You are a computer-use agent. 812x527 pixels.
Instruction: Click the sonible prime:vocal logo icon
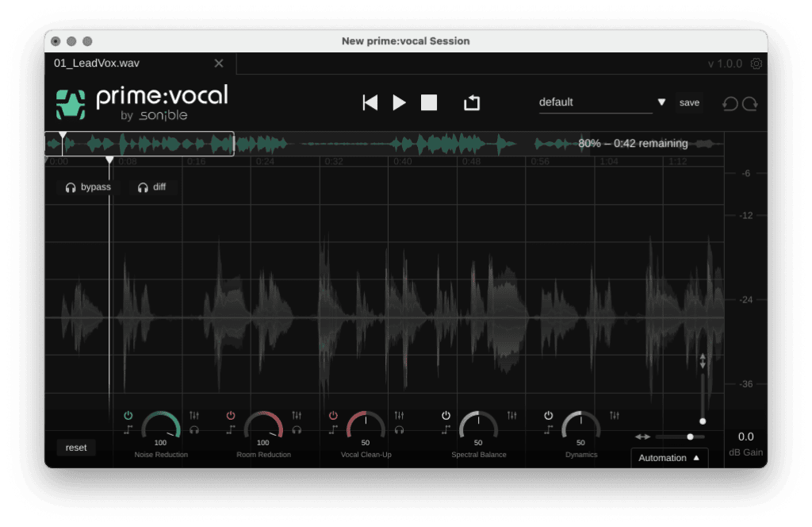pos(71,104)
